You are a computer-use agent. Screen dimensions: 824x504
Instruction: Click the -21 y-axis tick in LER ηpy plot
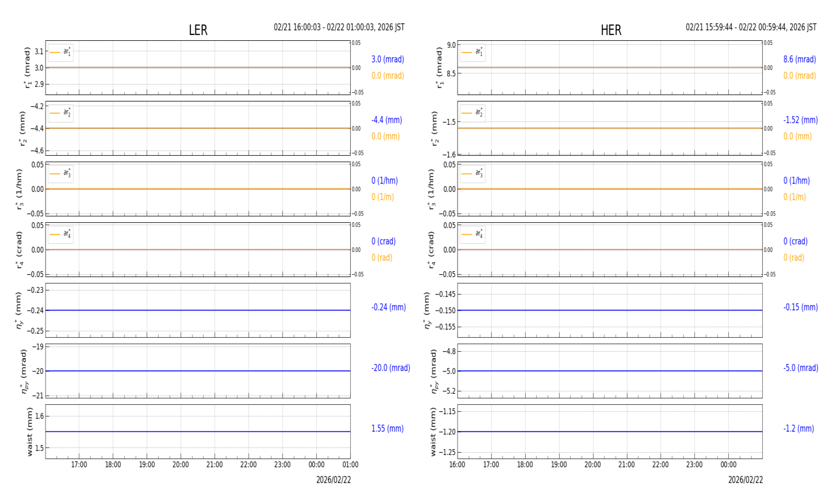38,395
